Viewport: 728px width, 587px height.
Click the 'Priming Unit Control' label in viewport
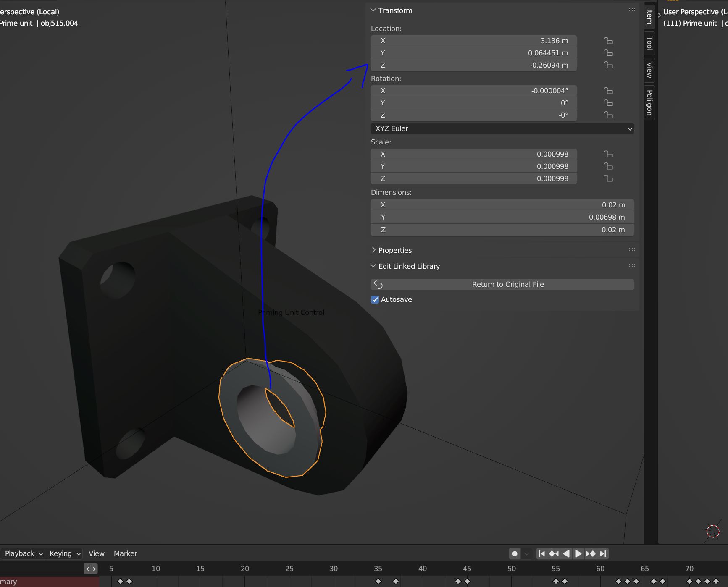click(291, 312)
